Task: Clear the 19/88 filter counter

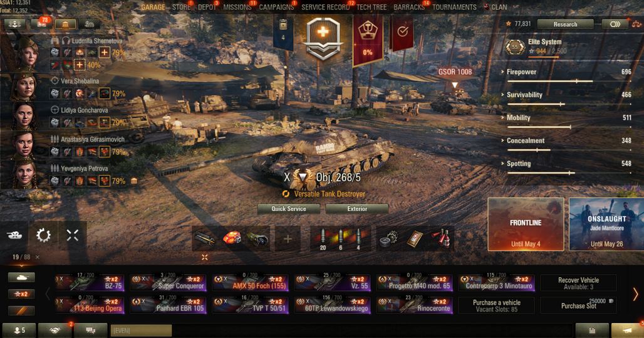Action: 38,257
